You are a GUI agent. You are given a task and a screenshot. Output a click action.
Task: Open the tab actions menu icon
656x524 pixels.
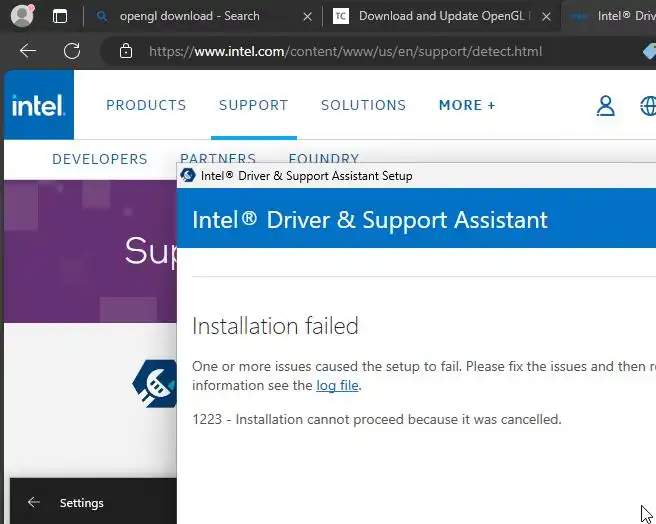[60, 16]
